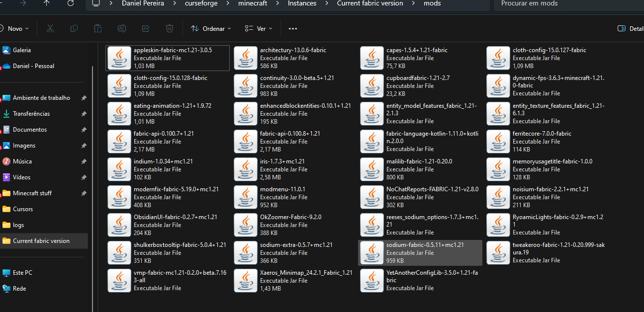644x312 pixels.
Task: Select the Xaeros_Minimap jar file
Action: point(293,280)
